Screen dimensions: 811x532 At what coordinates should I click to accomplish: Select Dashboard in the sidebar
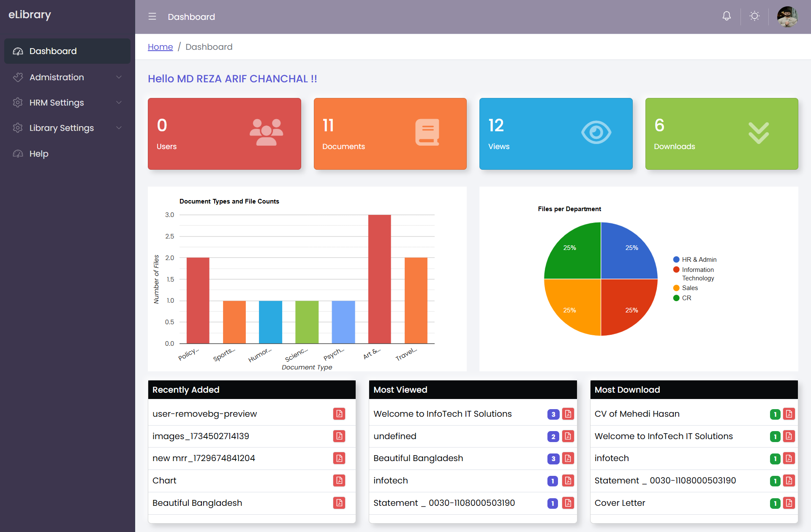tap(53, 51)
